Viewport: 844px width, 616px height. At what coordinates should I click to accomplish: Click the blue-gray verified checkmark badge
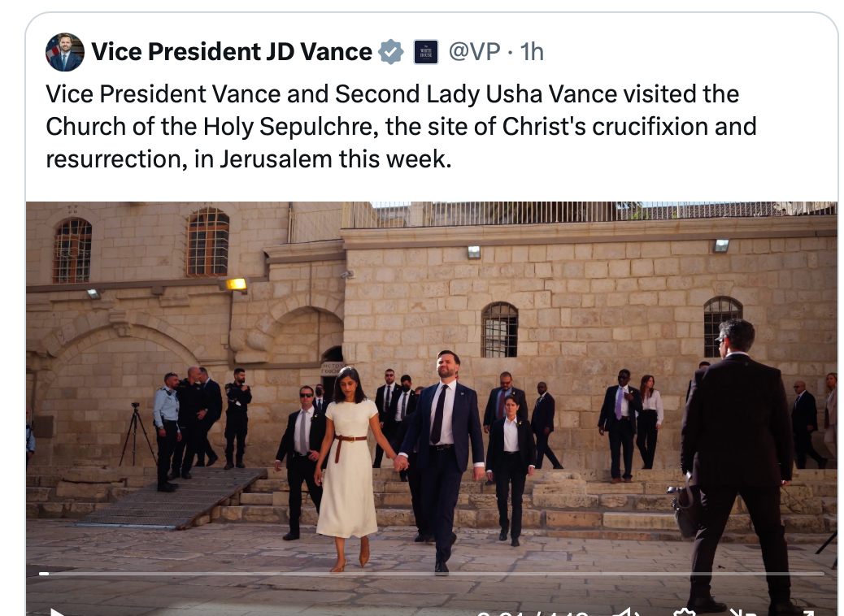pos(392,52)
